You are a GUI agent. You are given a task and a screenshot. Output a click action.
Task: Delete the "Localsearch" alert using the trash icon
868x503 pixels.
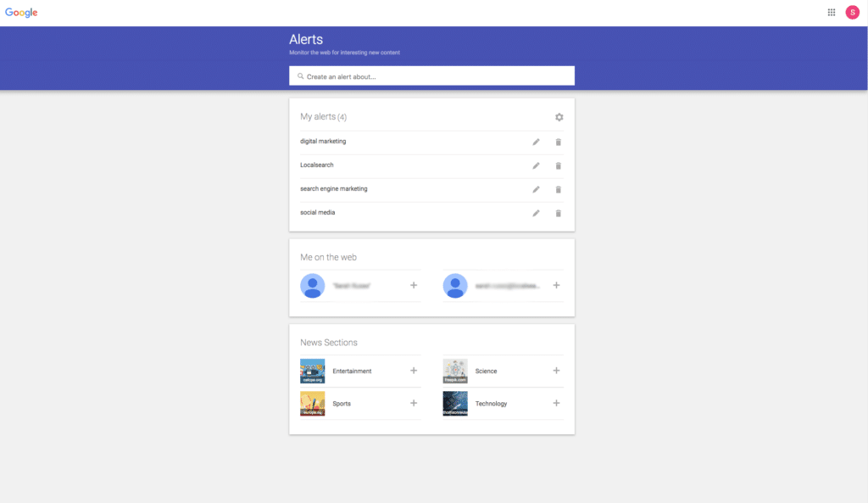558,165
